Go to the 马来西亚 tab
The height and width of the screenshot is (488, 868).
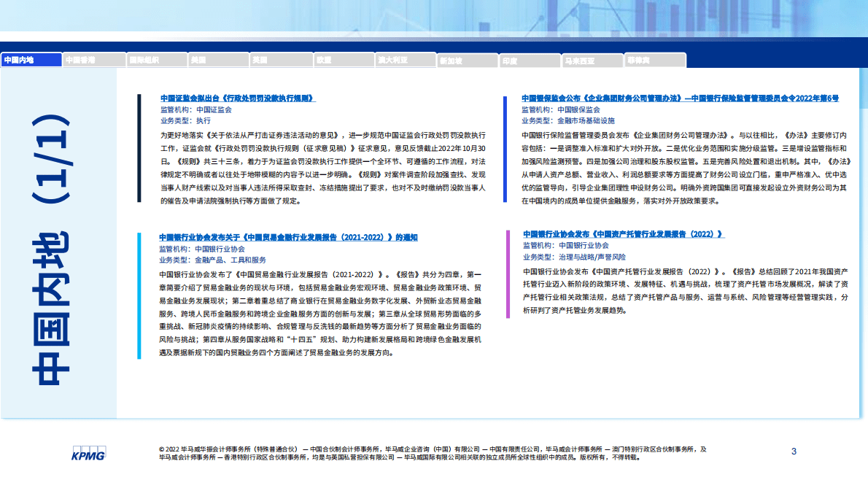coord(592,61)
